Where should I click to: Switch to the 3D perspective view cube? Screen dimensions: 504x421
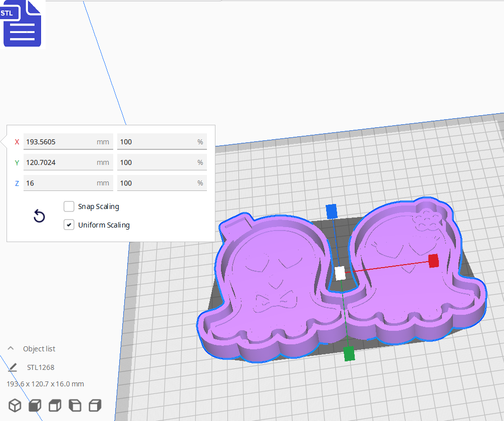(15, 405)
